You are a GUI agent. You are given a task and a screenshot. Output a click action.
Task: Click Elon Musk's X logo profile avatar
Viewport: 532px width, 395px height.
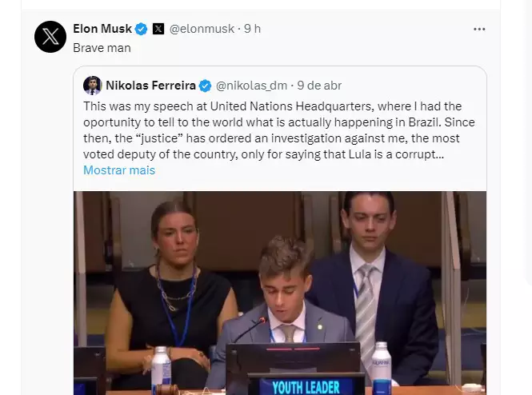tap(50, 37)
